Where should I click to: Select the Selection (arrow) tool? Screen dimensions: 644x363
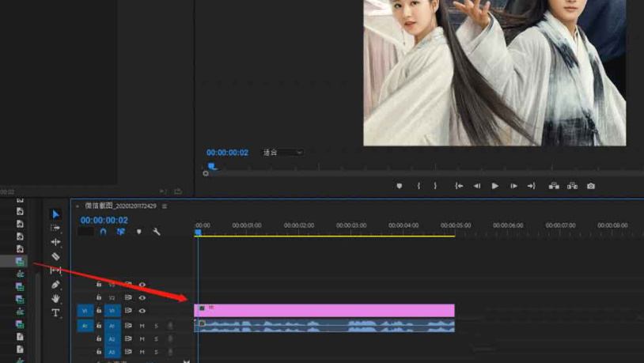[x=55, y=214]
